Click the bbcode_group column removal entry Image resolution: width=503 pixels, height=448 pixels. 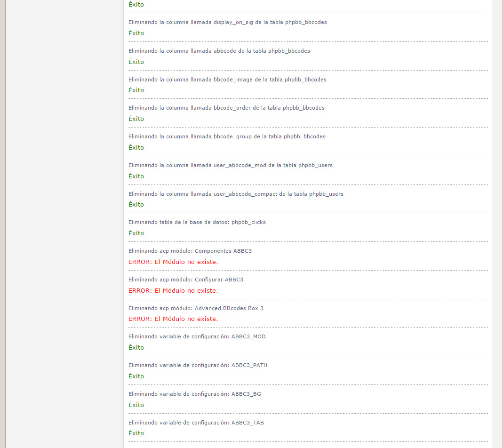(x=227, y=136)
